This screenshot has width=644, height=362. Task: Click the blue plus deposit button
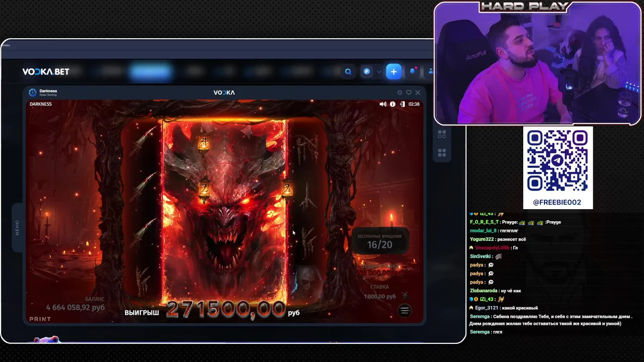[x=393, y=72]
